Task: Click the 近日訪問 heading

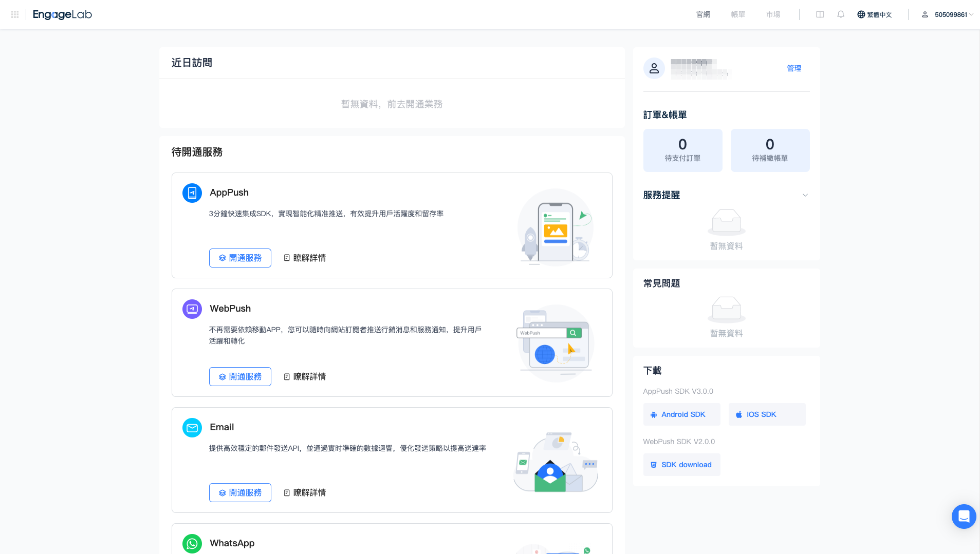Action: 192,63
